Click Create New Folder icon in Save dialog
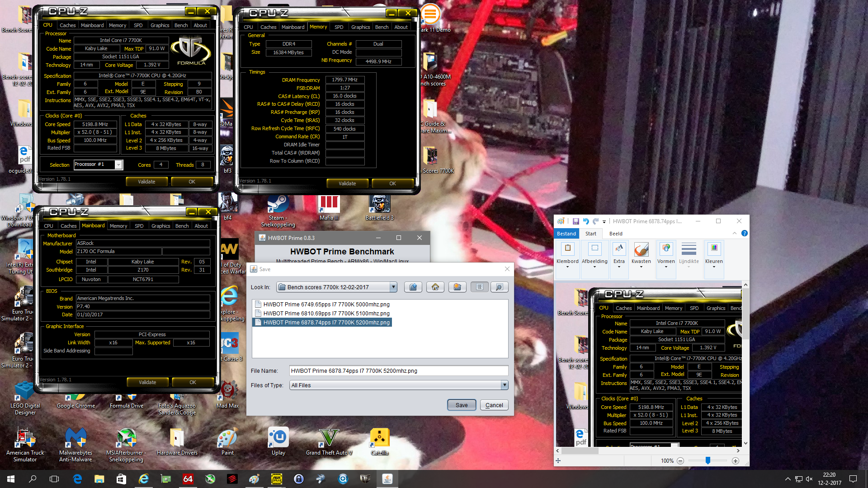 457,287
